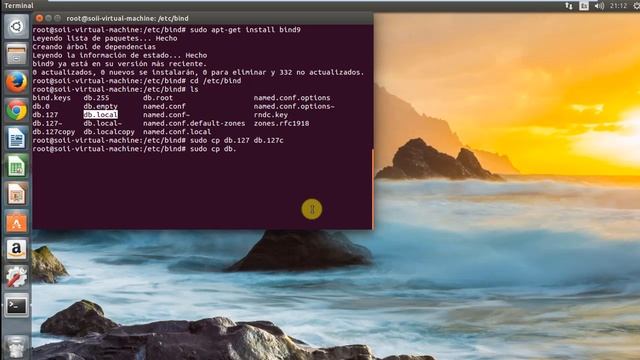This screenshot has width=640, height=360.
Task: Open LibreOffice Calc from the dock
Action: click(x=16, y=166)
